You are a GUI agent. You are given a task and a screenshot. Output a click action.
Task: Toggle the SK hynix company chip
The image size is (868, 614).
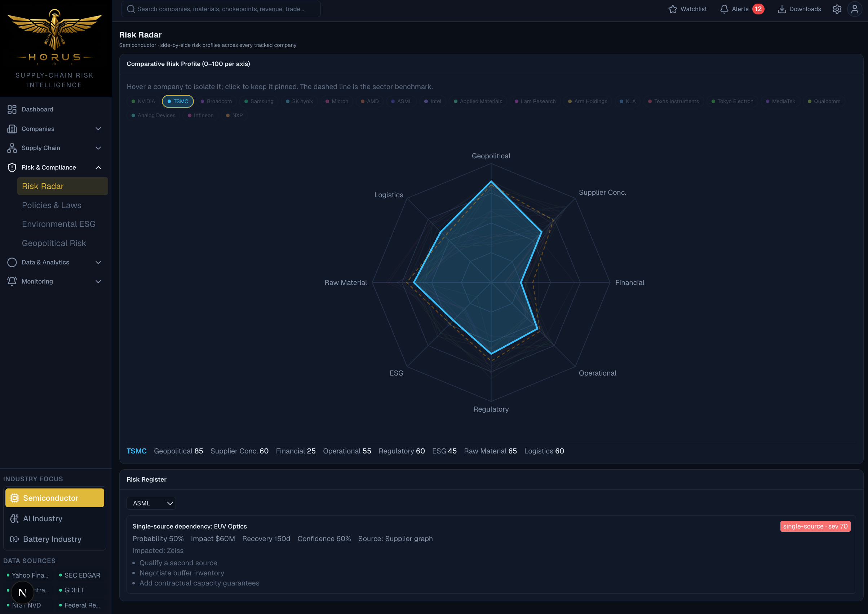pos(300,101)
